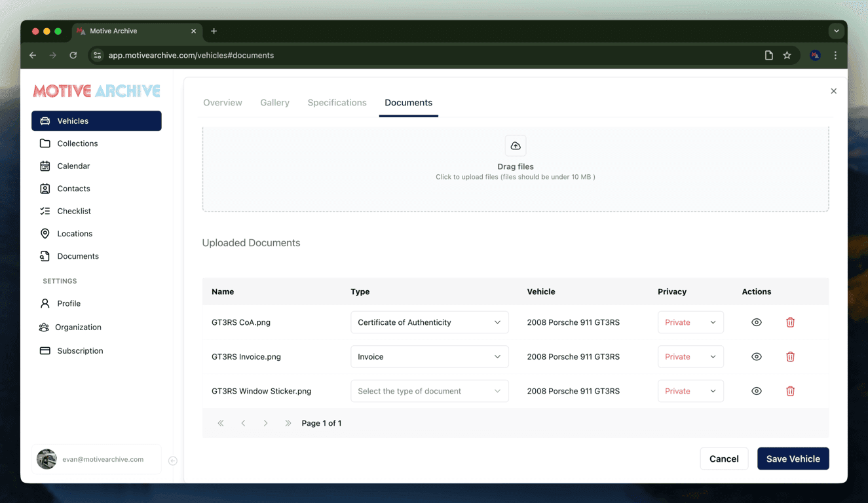Image resolution: width=868 pixels, height=503 pixels.
Task: Switch to the Overview tab
Action: point(223,103)
